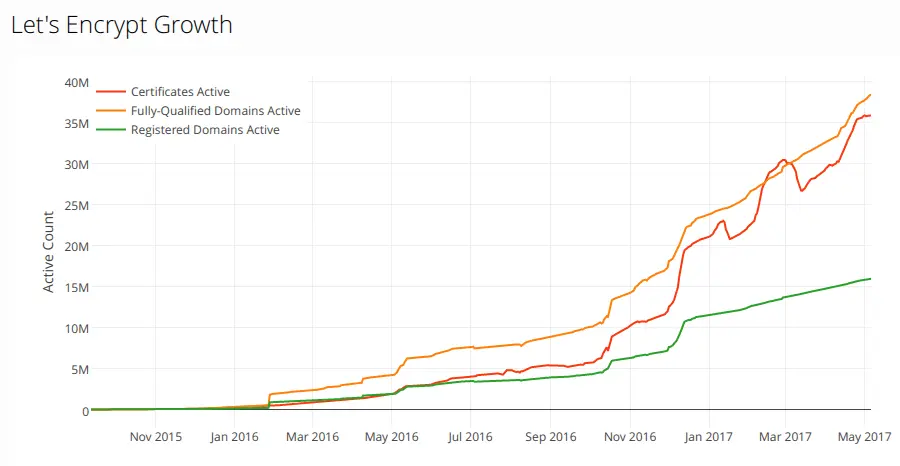
Task: Click the 35M y-axis tick label
Action: point(77,123)
